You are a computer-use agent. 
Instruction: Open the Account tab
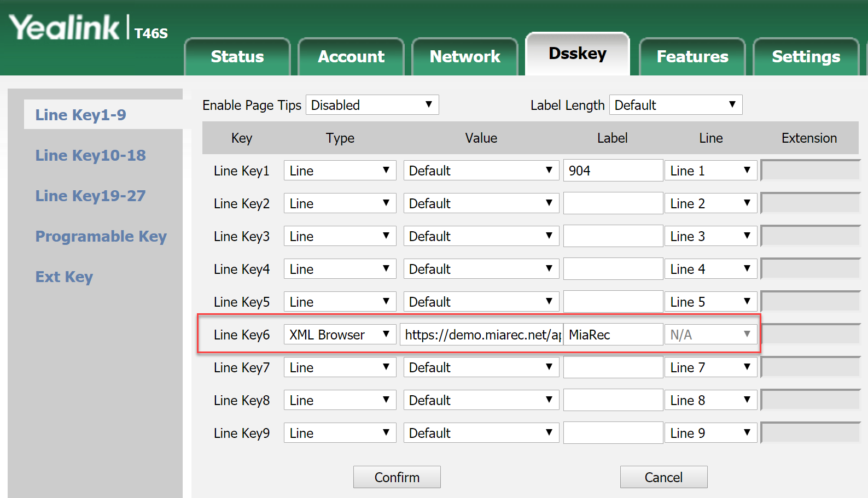[351, 56]
